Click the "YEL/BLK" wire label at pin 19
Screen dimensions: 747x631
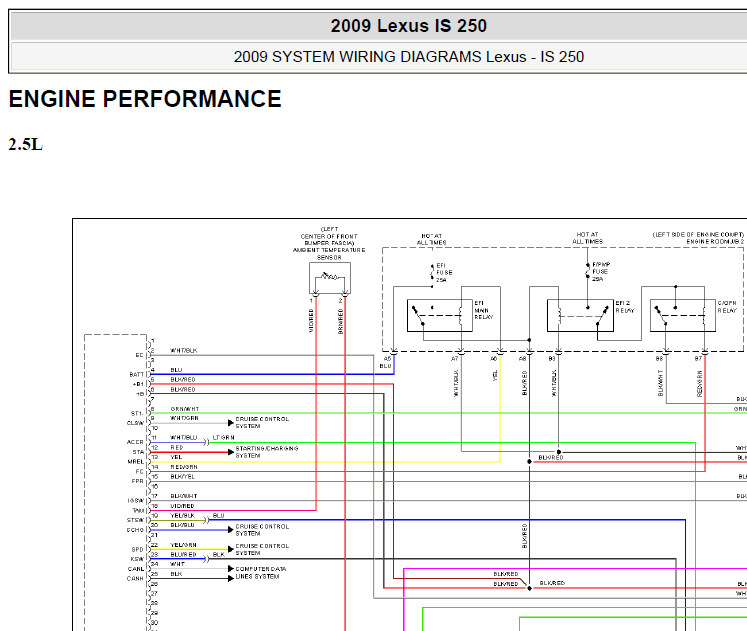coord(182,516)
